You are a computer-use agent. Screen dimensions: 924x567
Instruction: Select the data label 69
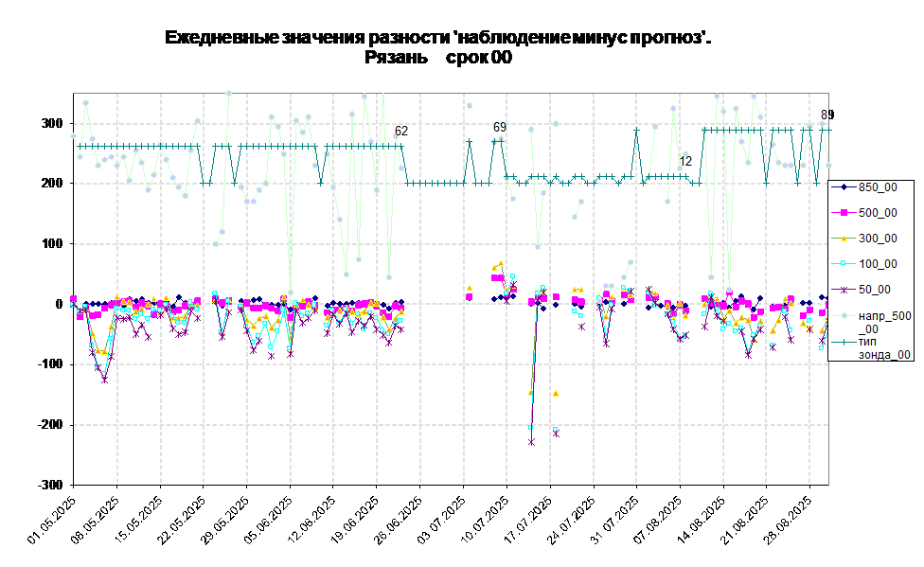click(500, 127)
